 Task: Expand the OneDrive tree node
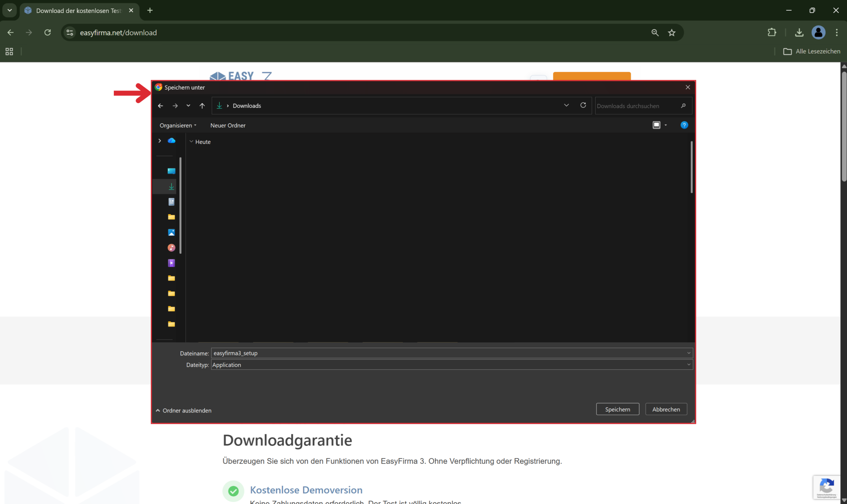click(x=159, y=141)
